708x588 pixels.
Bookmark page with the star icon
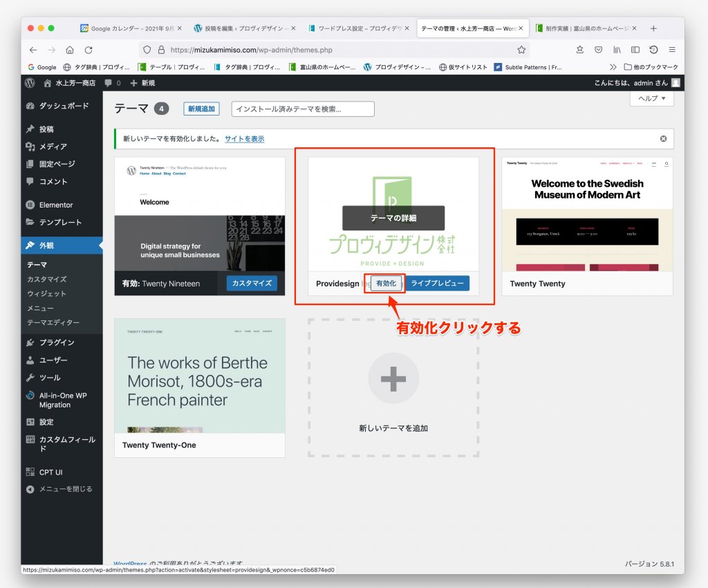pos(521,50)
